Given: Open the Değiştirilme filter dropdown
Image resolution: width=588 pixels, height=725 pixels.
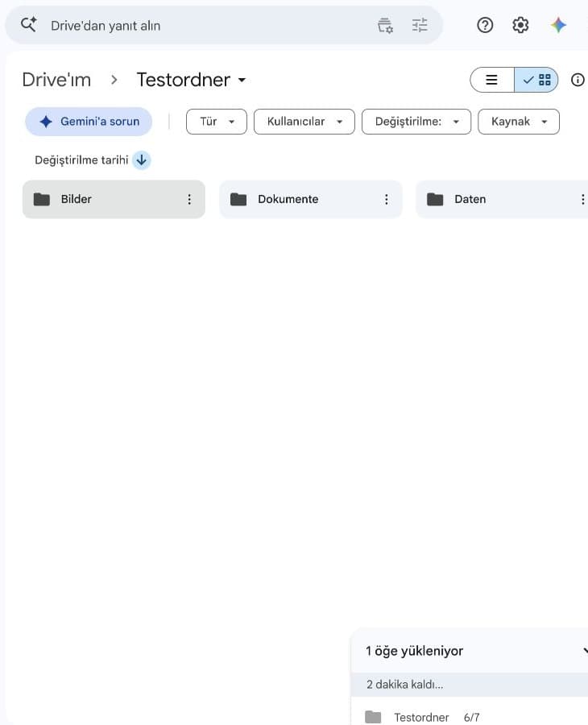Looking at the screenshot, I should pyautogui.click(x=416, y=122).
